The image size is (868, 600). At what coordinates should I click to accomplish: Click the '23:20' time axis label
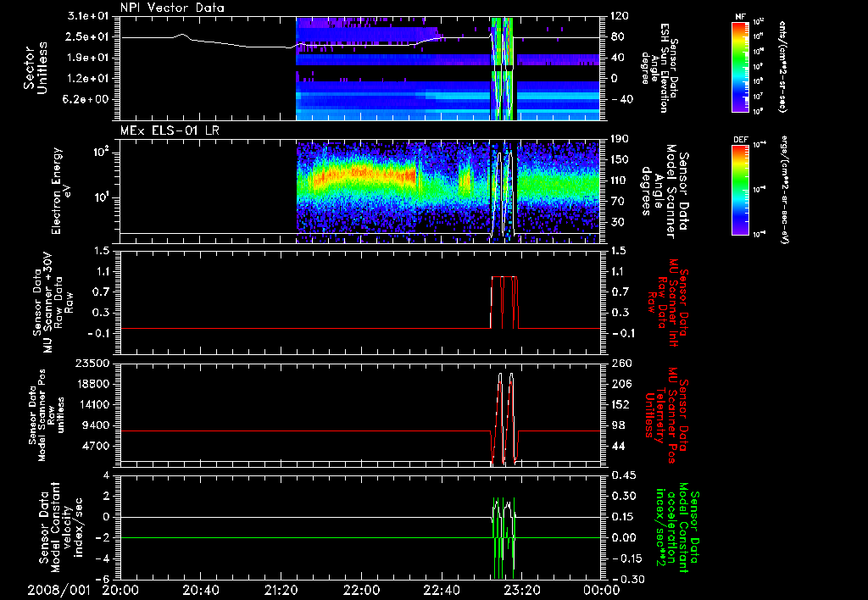[521, 590]
